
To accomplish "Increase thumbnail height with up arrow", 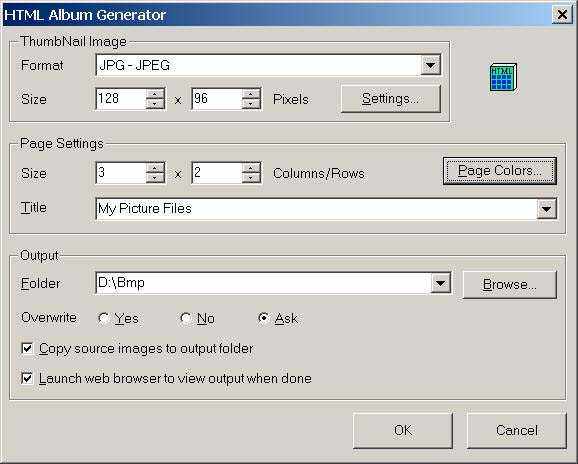I will click(x=251, y=94).
